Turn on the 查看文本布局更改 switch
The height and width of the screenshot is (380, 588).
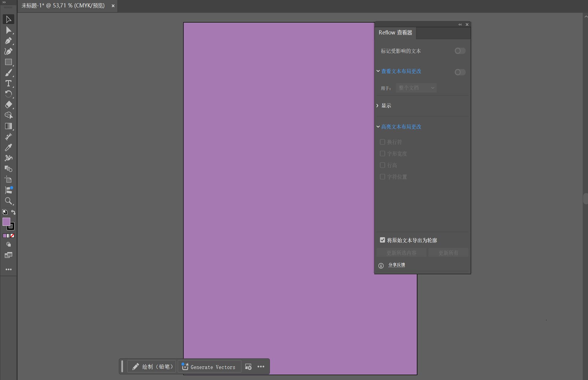click(x=459, y=72)
